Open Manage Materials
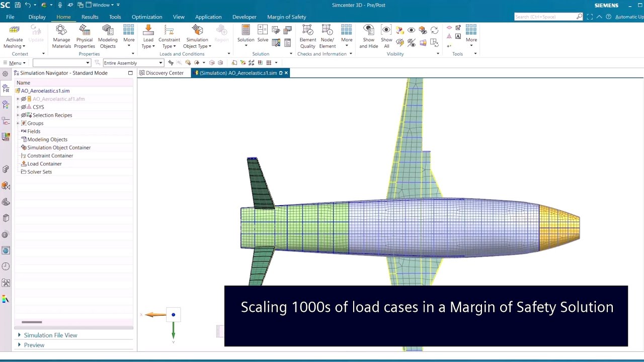644x362 pixels. 61,36
